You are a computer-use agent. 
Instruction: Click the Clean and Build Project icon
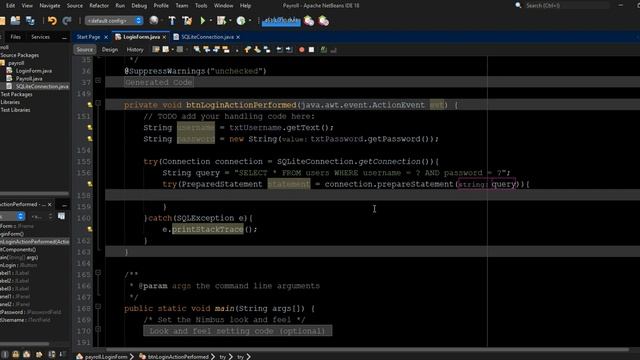[187, 20]
